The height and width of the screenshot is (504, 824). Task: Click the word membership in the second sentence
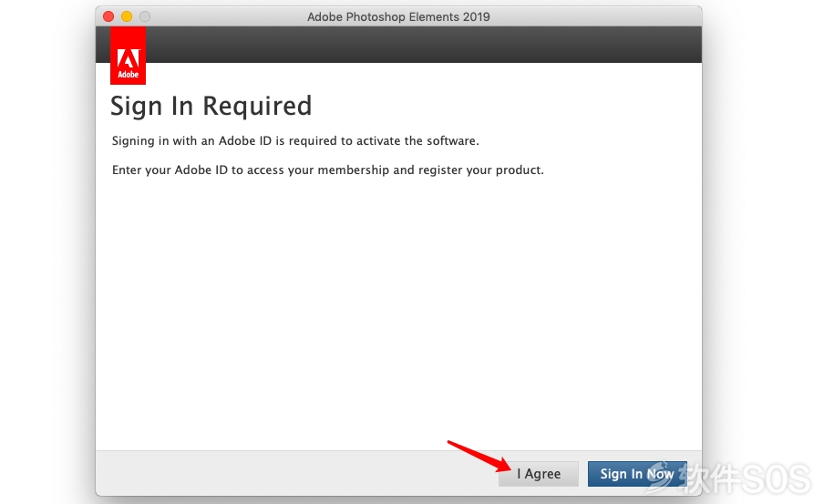tap(353, 170)
